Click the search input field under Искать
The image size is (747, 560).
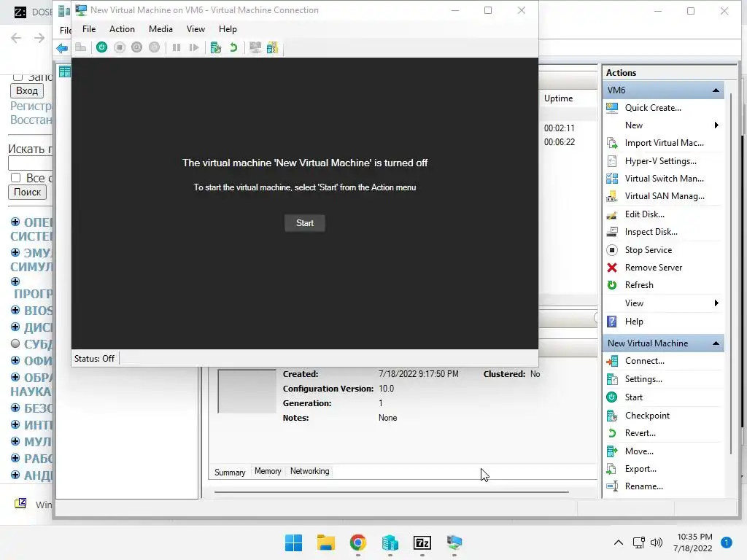[29, 163]
